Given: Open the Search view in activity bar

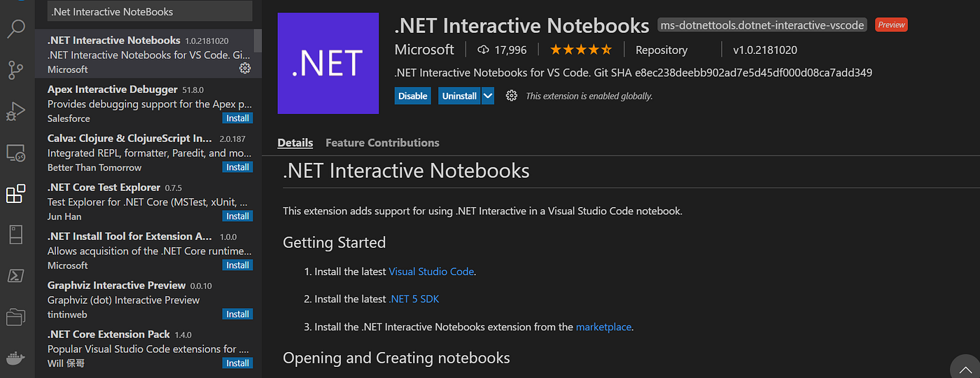Looking at the screenshot, I should coord(15,29).
